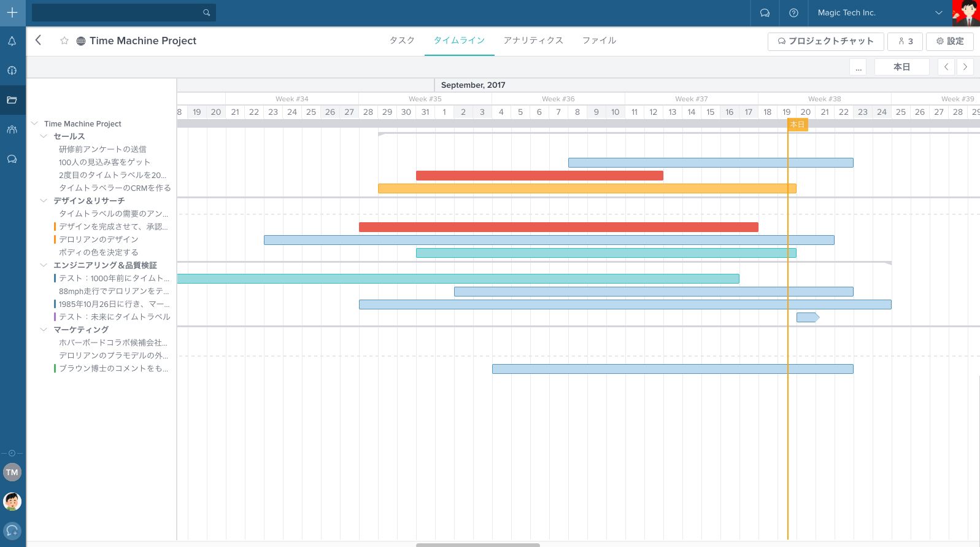This screenshot has height=547, width=980.
Task: Jump to 本日 today button
Action: 901,67
